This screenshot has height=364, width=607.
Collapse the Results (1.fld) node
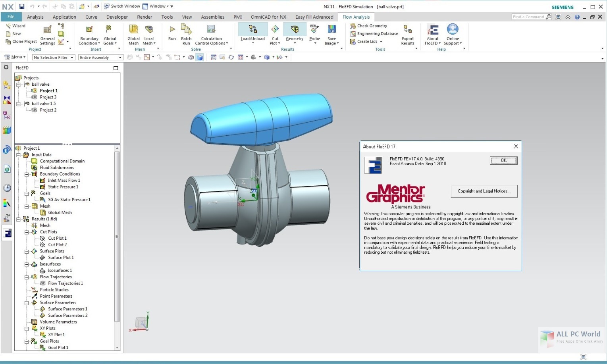18,219
